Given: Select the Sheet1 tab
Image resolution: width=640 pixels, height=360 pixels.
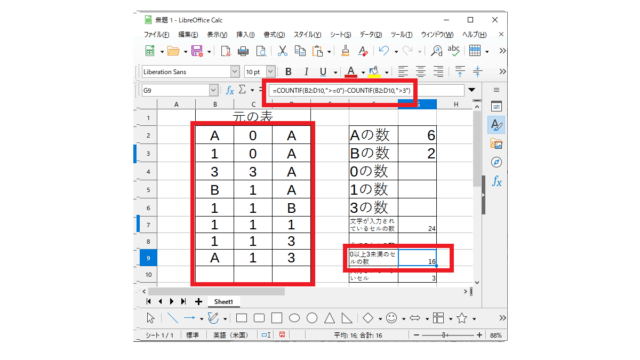Looking at the screenshot, I should pos(224,302).
